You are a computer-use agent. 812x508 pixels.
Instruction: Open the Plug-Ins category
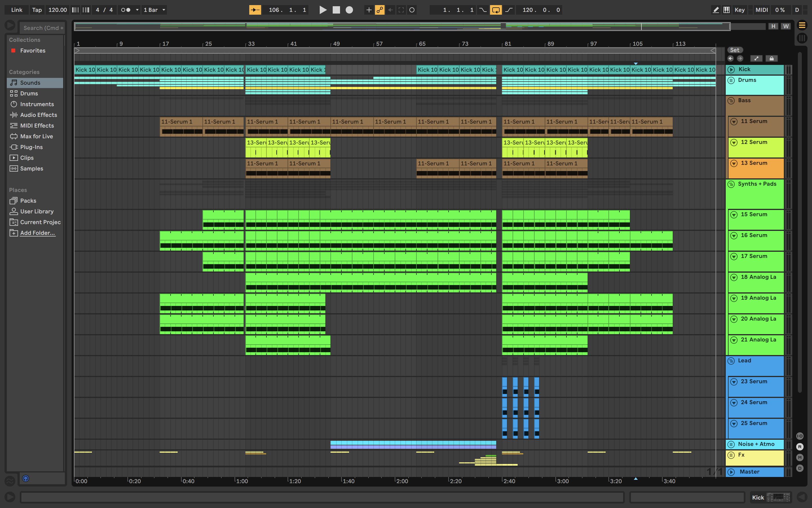point(35,147)
